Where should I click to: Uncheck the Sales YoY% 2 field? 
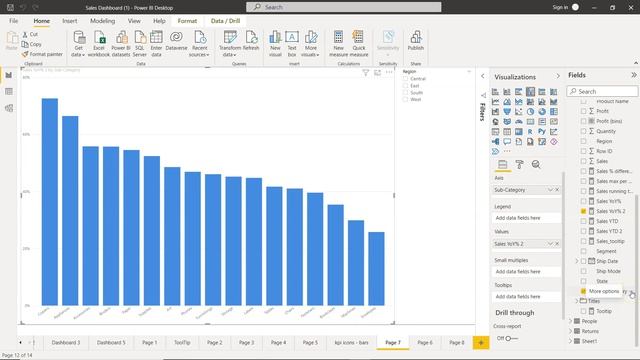583,211
